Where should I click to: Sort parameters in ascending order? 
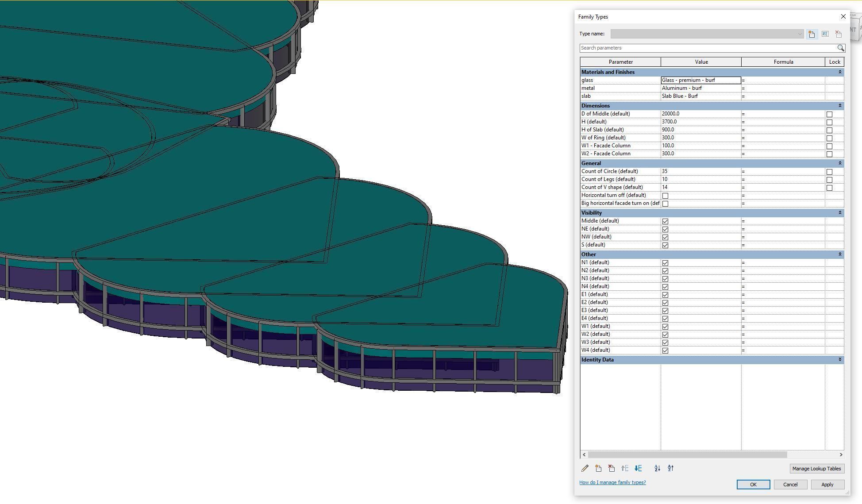[657, 468]
